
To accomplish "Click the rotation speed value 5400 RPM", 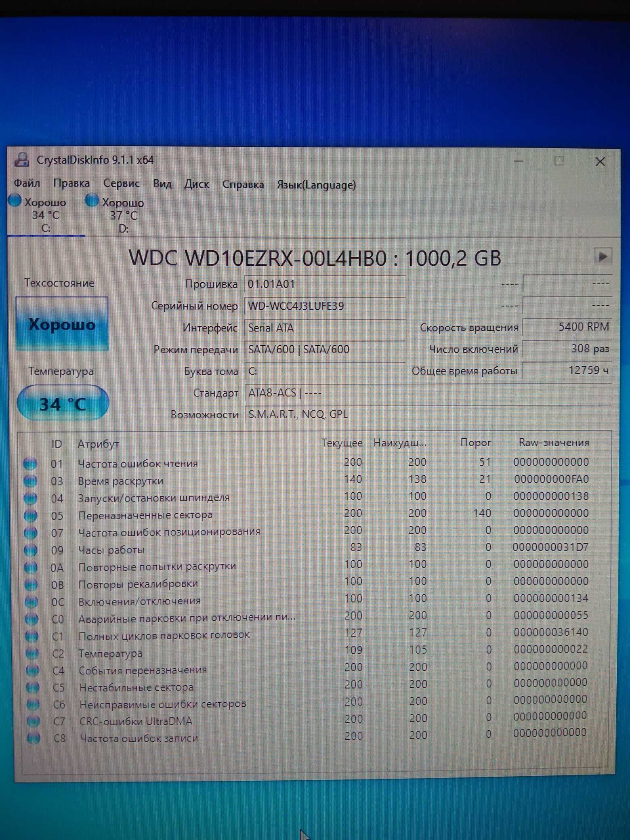I will (567, 327).
